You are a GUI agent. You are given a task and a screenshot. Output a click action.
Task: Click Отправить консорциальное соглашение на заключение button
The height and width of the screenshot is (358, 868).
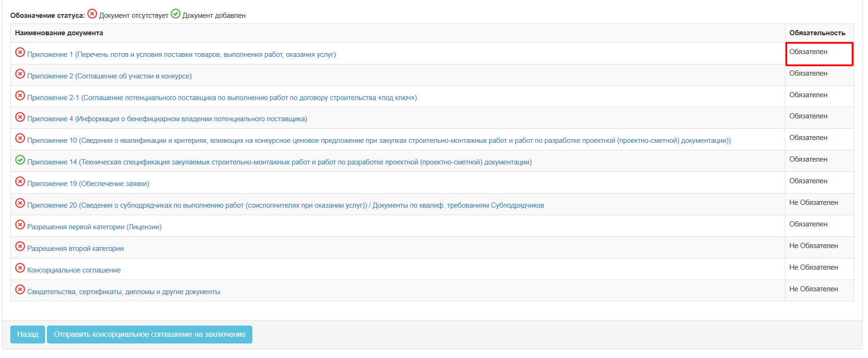149,335
